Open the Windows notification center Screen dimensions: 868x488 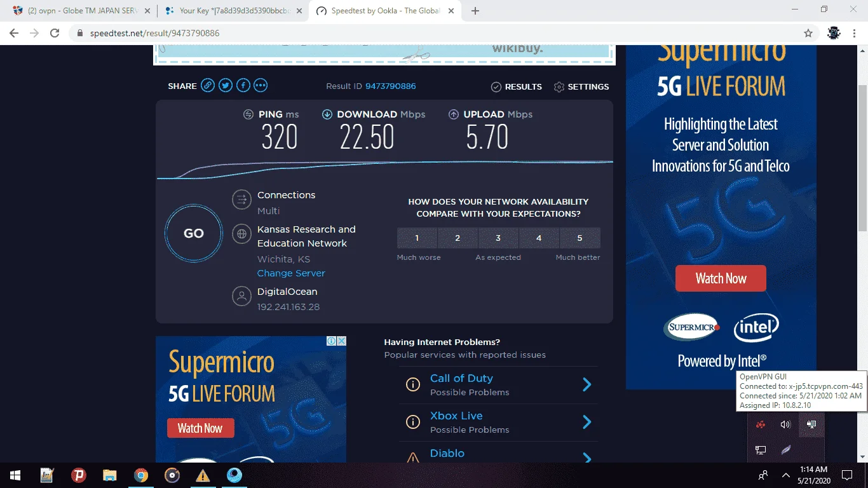tap(846, 475)
